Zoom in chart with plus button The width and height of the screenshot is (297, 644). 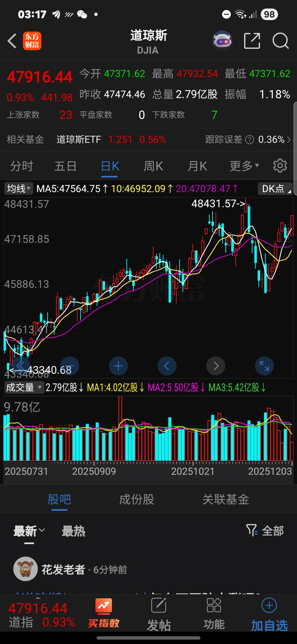coord(118,366)
